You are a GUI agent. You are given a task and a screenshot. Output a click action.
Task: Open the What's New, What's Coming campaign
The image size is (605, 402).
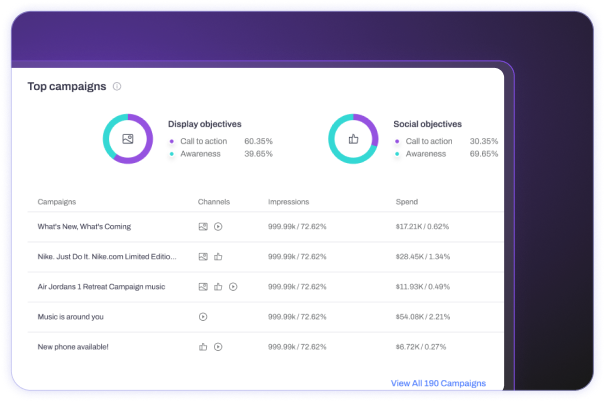88,227
